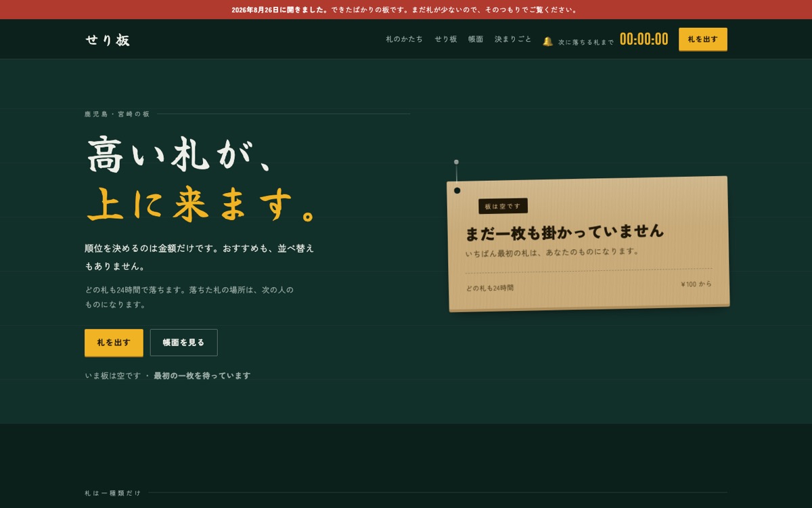Click the 鹿児島・宮崎の板 label

(x=117, y=114)
